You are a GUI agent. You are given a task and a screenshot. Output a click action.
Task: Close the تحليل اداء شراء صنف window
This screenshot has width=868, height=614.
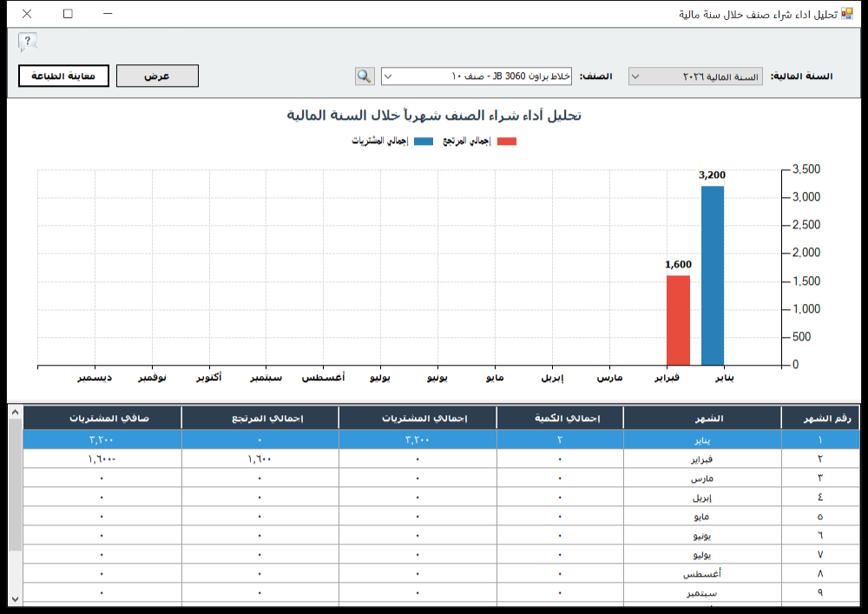click(27, 14)
